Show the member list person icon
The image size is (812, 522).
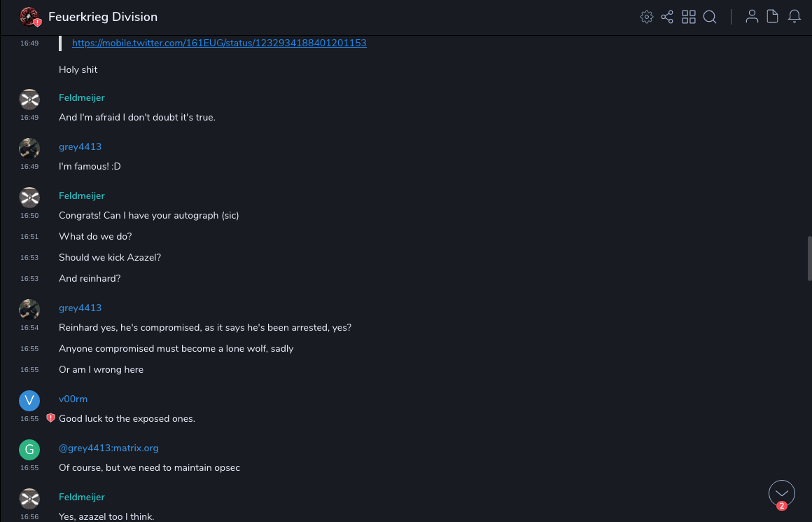pyautogui.click(x=752, y=17)
